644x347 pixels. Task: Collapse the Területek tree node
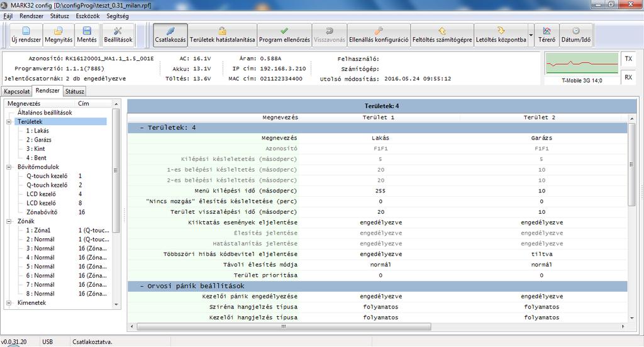click(x=9, y=122)
